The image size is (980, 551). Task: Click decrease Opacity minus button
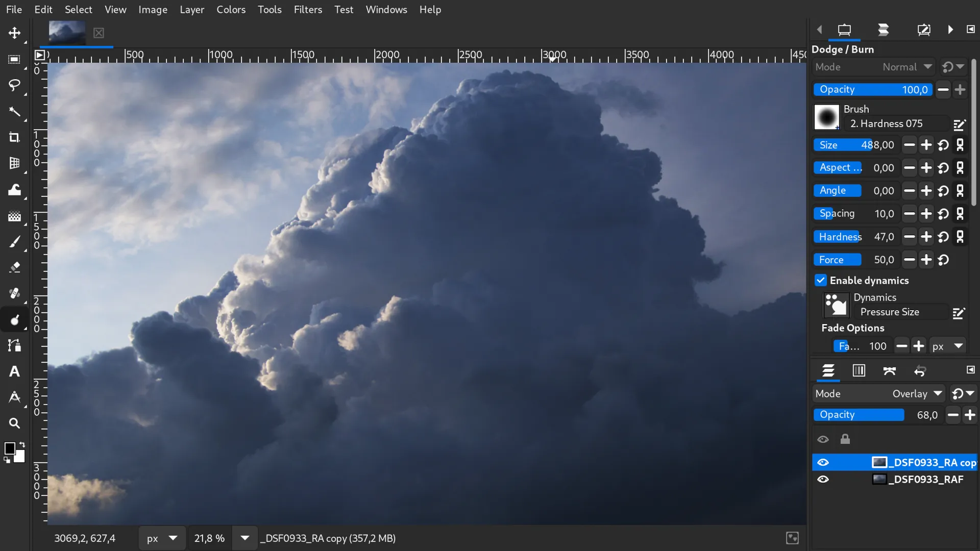[943, 89]
